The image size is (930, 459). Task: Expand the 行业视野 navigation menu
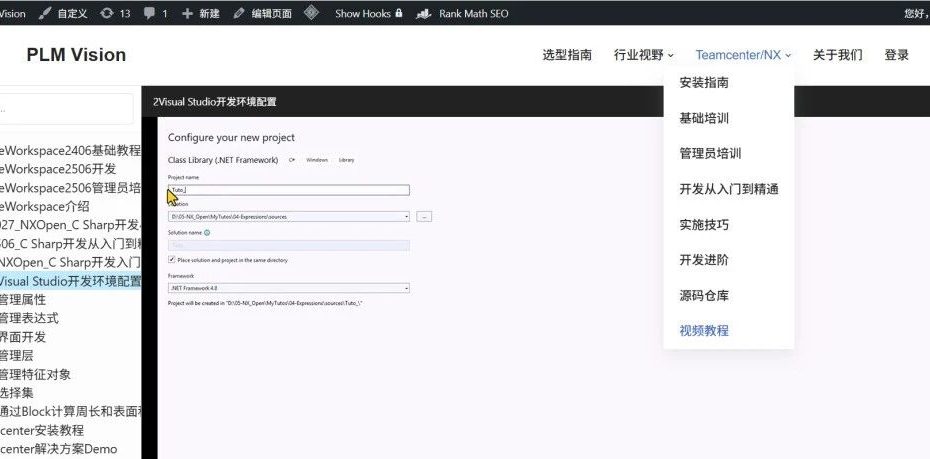(x=643, y=55)
